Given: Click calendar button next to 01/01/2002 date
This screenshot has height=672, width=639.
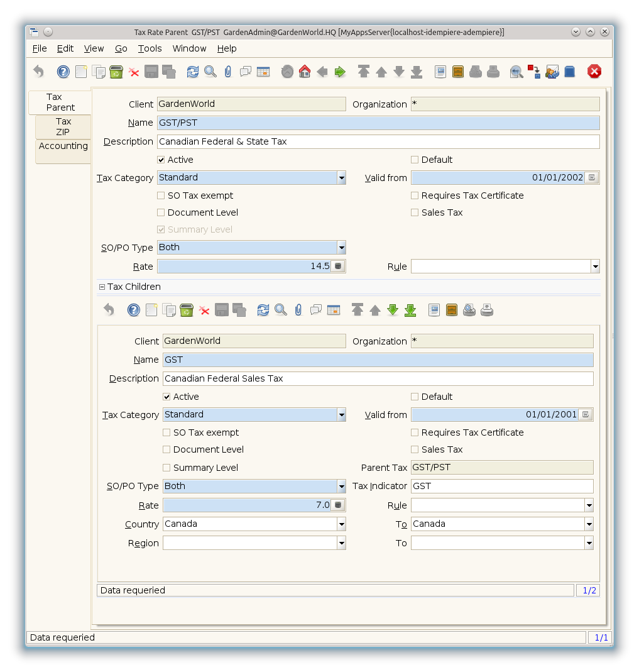Looking at the screenshot, I should pos(591,178).
